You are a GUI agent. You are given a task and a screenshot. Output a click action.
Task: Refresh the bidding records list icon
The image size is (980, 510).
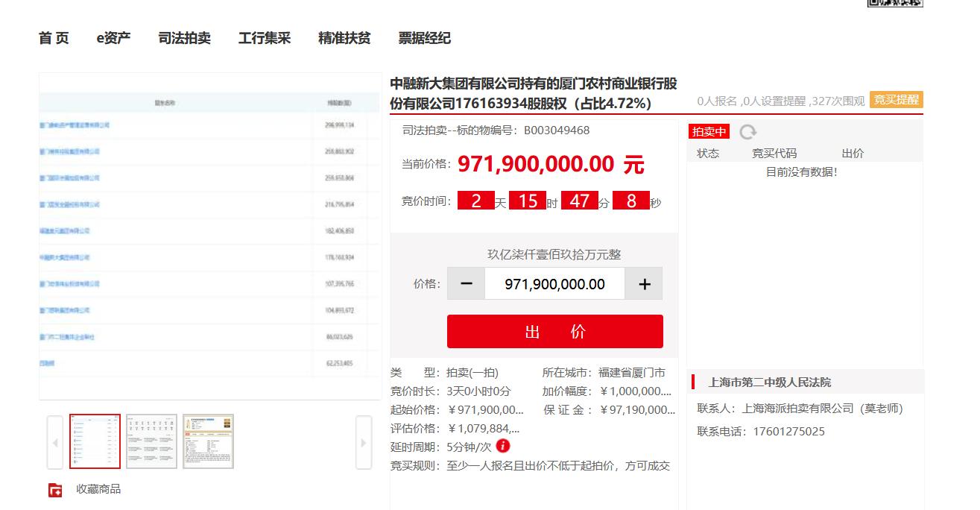(747, 132)
